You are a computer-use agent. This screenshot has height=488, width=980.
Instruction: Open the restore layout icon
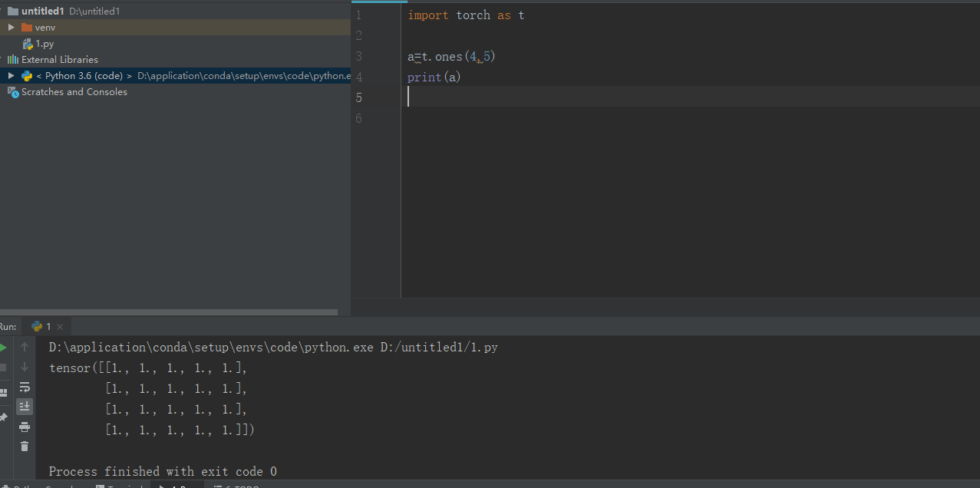pos(2,391)
